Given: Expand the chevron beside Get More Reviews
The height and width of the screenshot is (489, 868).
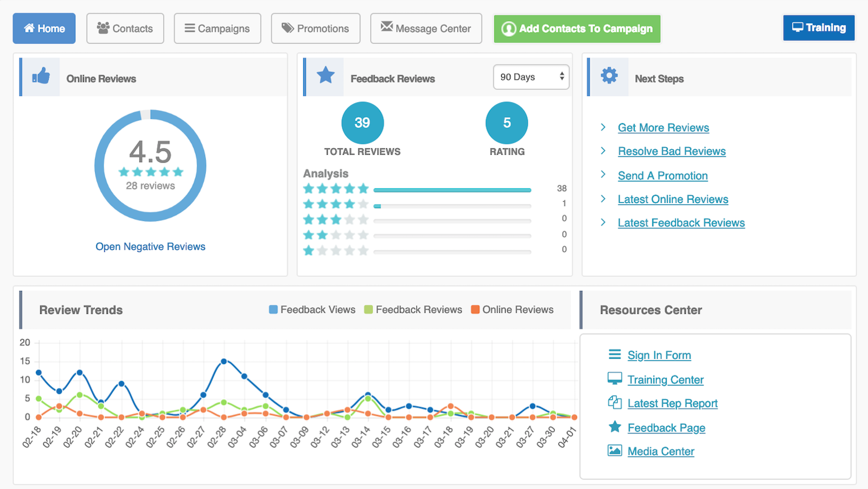Looking at the screenshot, I should [603, 127].
